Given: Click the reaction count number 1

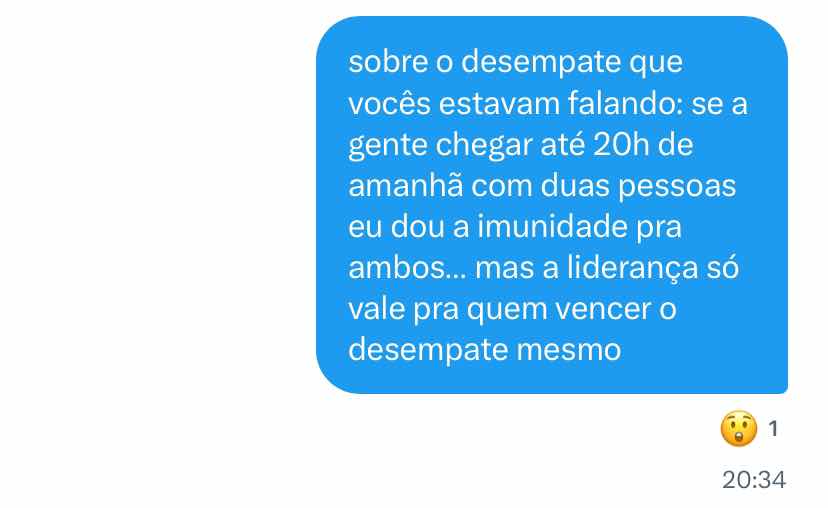Looking at the screenshot, I should coord(773,429).
